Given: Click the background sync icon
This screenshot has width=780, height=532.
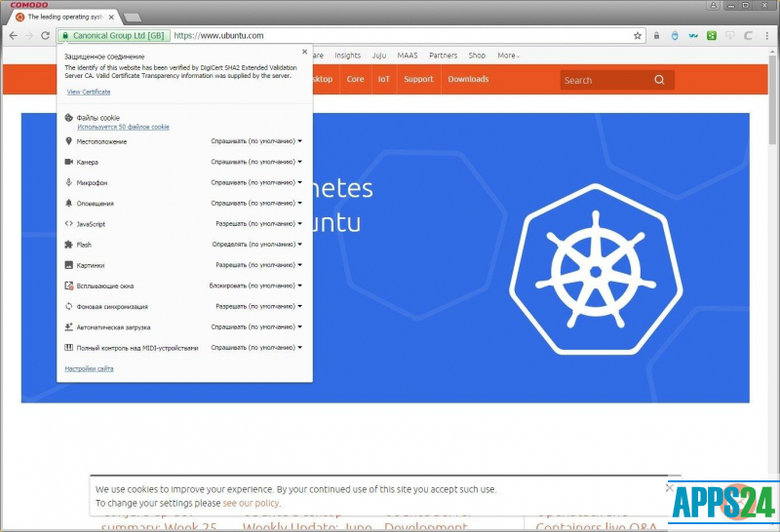Looking at the screenshot, I should coord(68,306).
